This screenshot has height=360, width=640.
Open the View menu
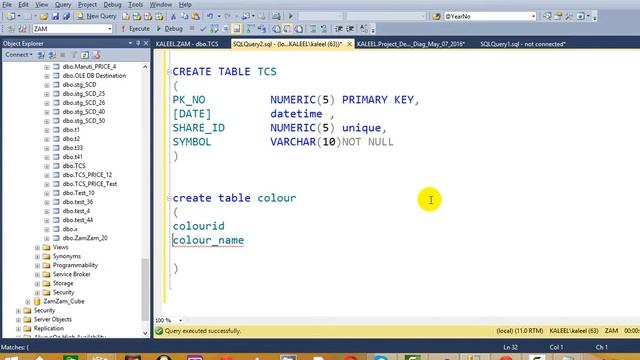(x=41, y=4)
